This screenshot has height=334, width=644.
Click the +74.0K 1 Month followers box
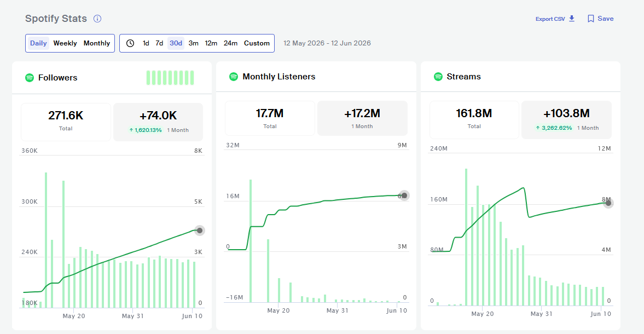tap(158, 122)
